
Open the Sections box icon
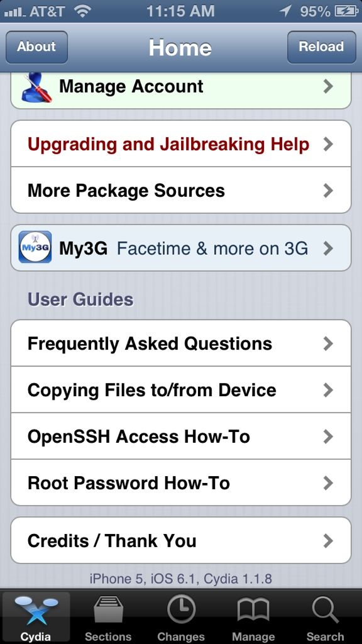point(108,609)
